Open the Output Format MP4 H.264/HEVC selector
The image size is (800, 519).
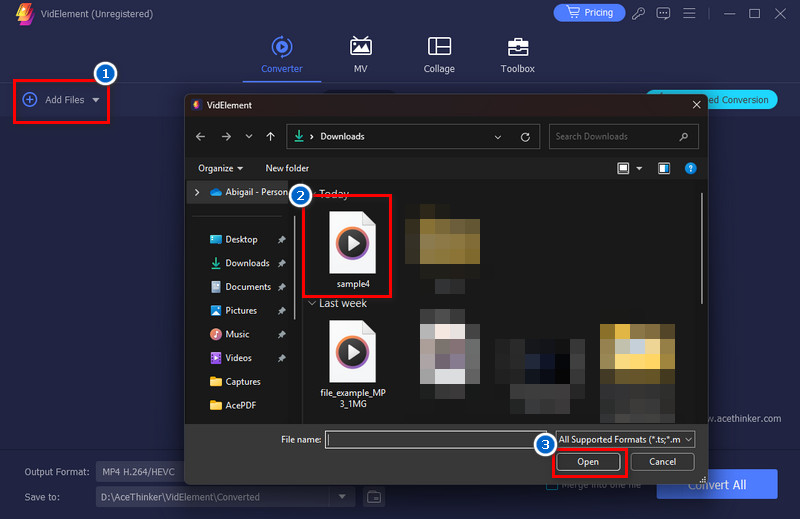click(x=139, y=472)
